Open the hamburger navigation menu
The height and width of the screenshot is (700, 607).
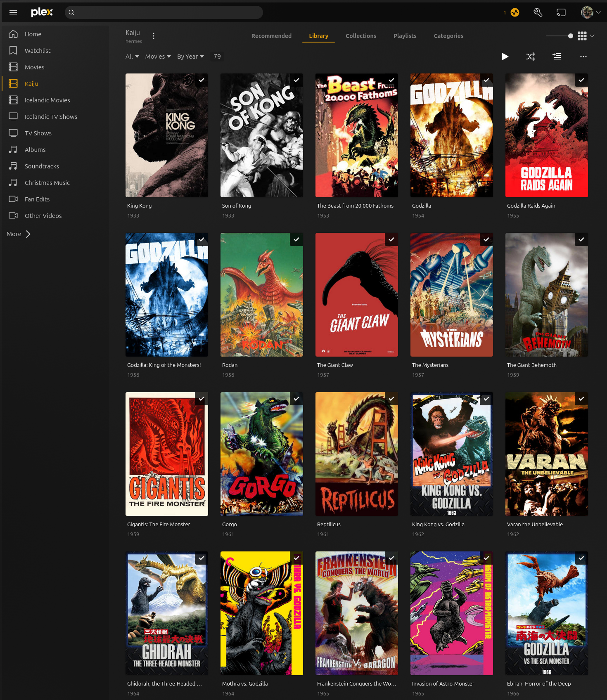(13, 12)
